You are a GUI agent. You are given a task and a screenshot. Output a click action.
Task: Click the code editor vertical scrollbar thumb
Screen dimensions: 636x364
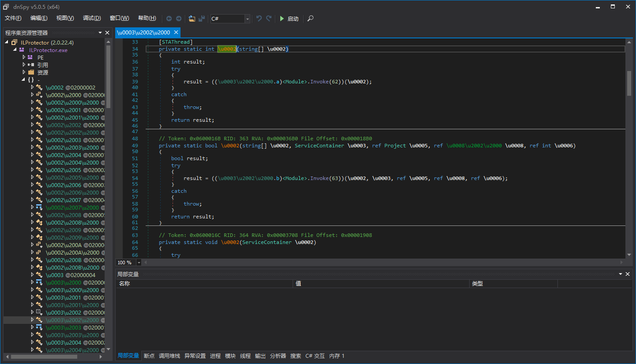tap(629, 83)
